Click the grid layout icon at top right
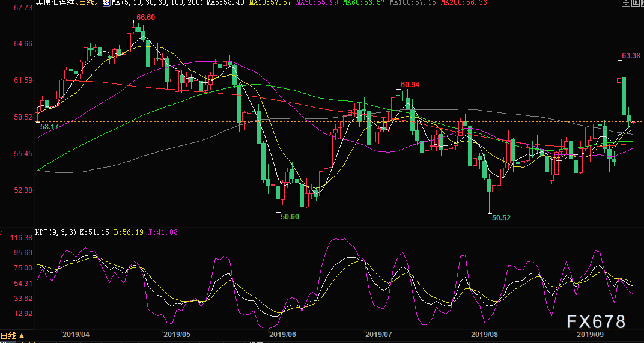 tap(627, 3)
